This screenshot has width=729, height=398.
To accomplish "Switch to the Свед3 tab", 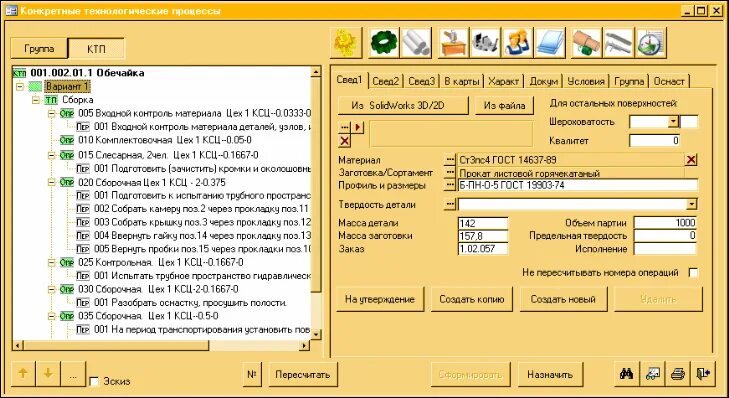I will pos(421,81).
